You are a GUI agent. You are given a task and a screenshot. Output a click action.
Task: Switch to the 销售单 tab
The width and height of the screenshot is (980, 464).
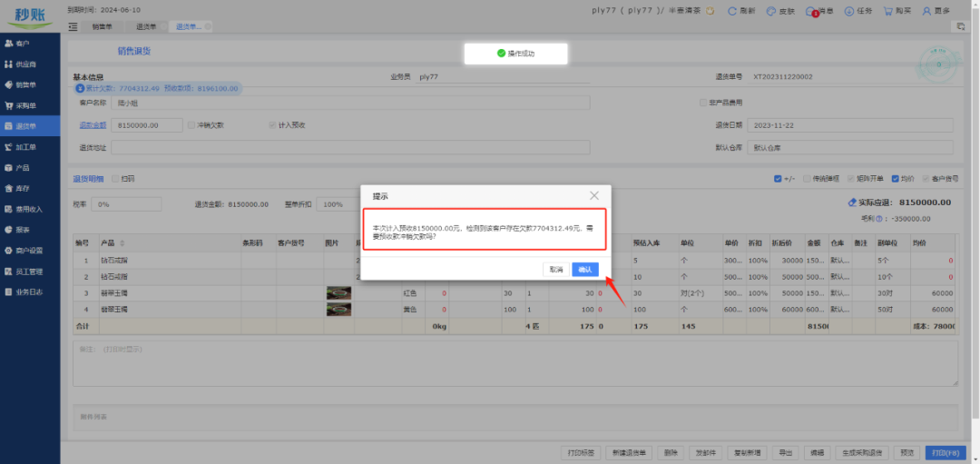coord(103,27)
